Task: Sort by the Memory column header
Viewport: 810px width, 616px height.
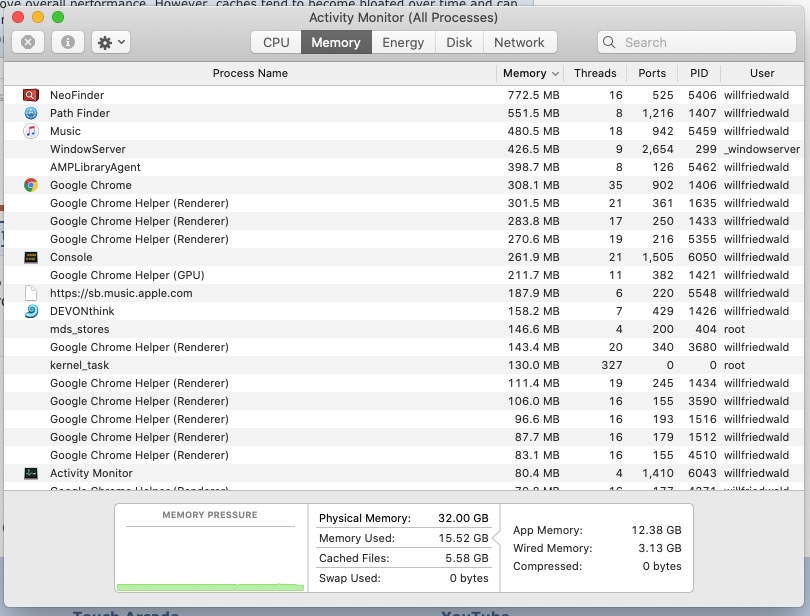Action: 530,73
